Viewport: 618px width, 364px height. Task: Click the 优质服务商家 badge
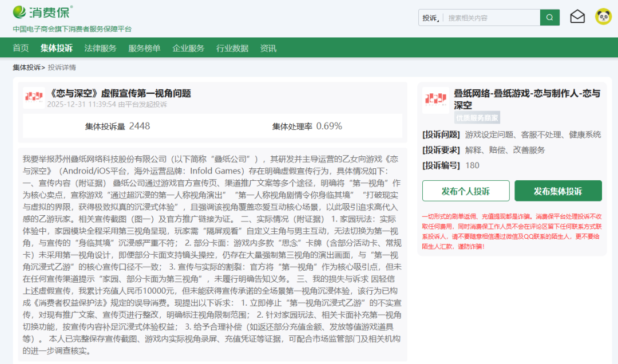click(x=477, y=118)
